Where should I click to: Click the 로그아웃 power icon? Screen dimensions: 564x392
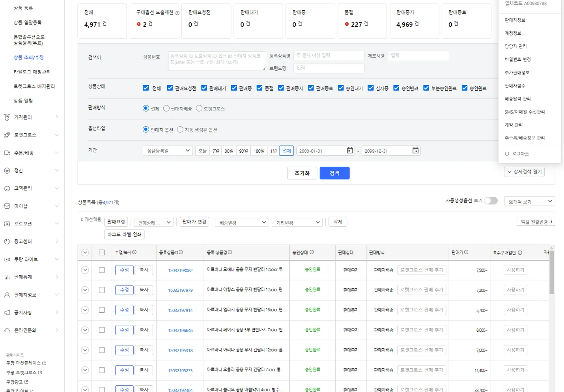coord(507,153)
